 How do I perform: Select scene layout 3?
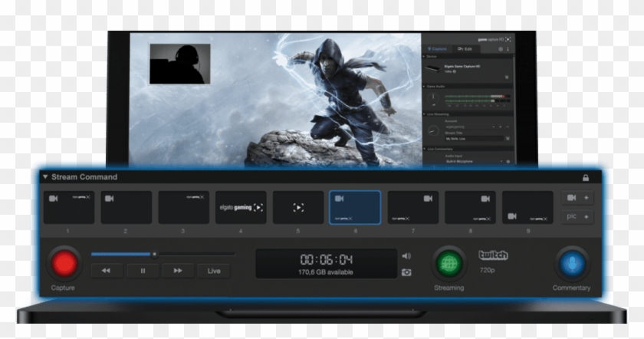click(x=183, y=208)
